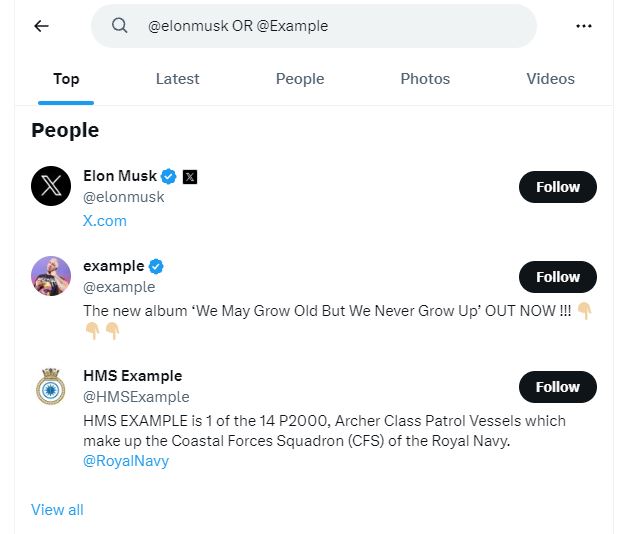Image resolution: width=620 pixels, height=534 pixels.
Task: Open HMS Example's crest avatar
Action: click(51, 386)
